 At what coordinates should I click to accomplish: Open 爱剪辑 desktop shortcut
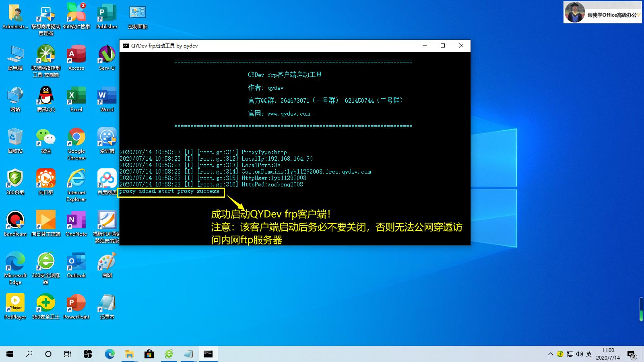click(x=107, y=141)
